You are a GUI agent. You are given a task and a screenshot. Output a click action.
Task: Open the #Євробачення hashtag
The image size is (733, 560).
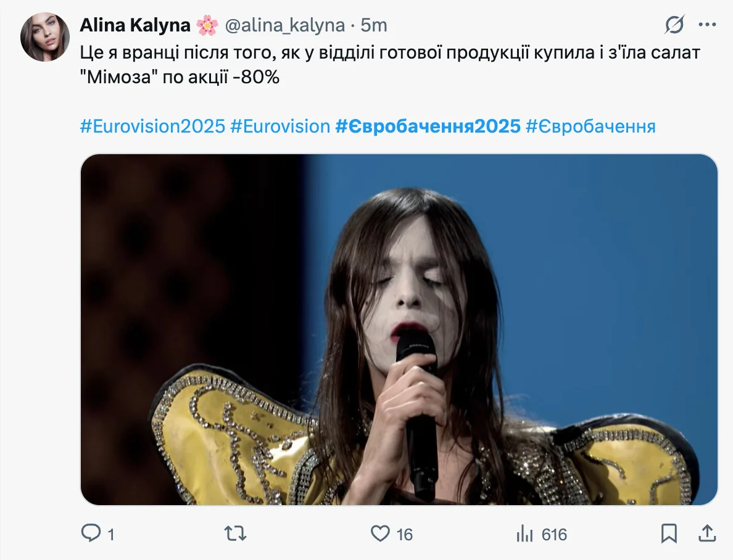tap(590, 126)
